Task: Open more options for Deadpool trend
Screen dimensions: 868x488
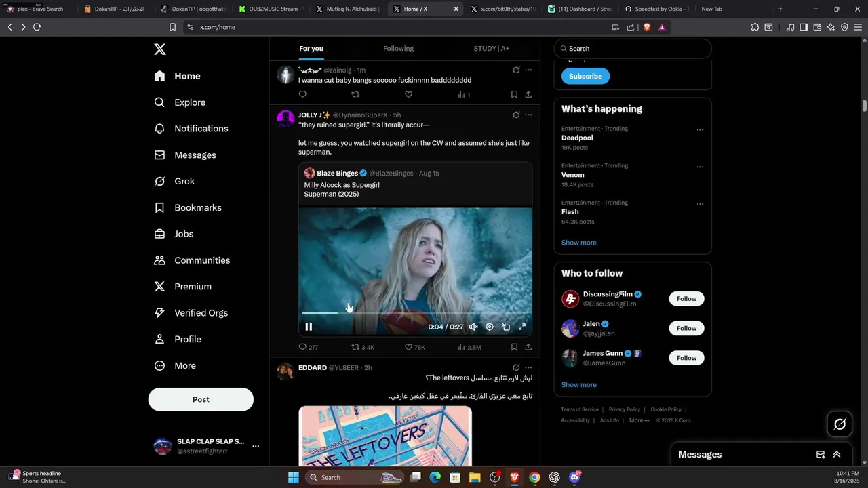Action: coord(700,130)
